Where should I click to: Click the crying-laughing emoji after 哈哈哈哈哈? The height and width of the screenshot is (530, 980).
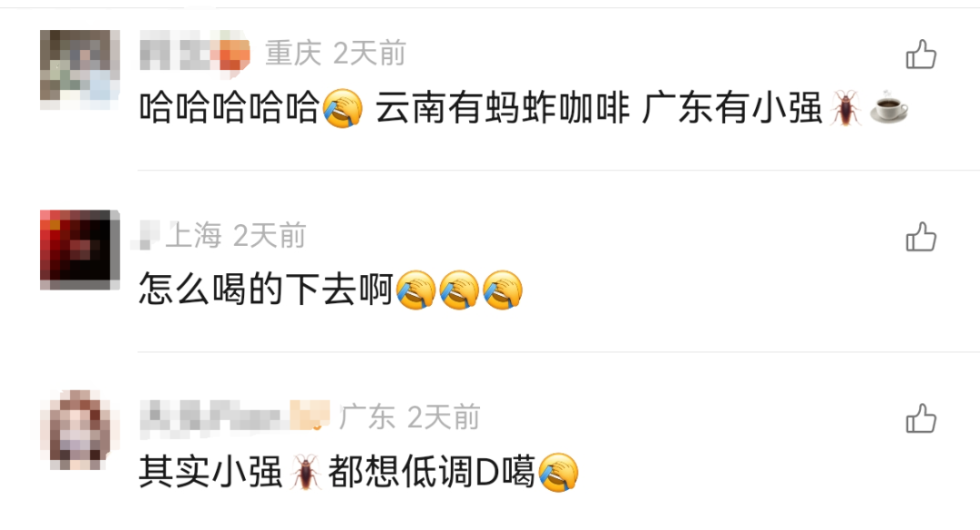(342, 107)
